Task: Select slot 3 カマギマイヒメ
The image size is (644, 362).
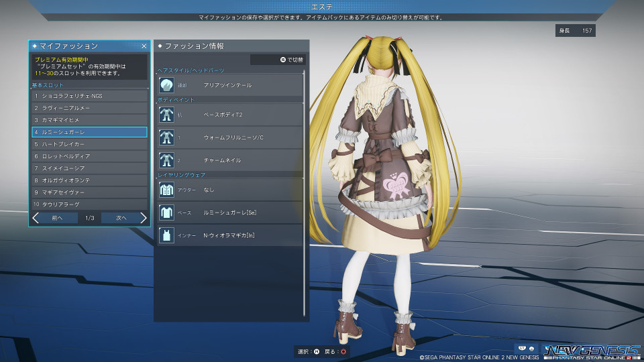Action: (89, 120)
